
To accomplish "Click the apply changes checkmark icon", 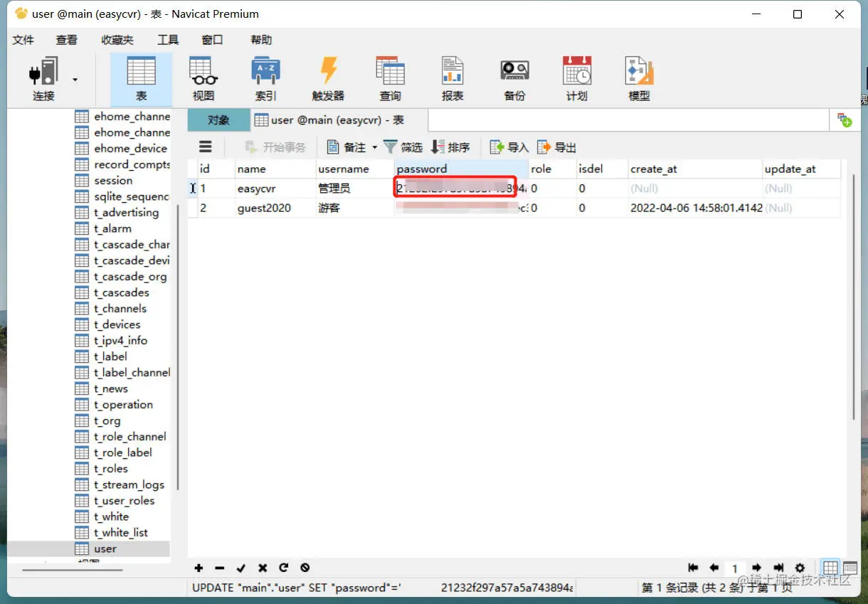I will click(x=241, y=568).
